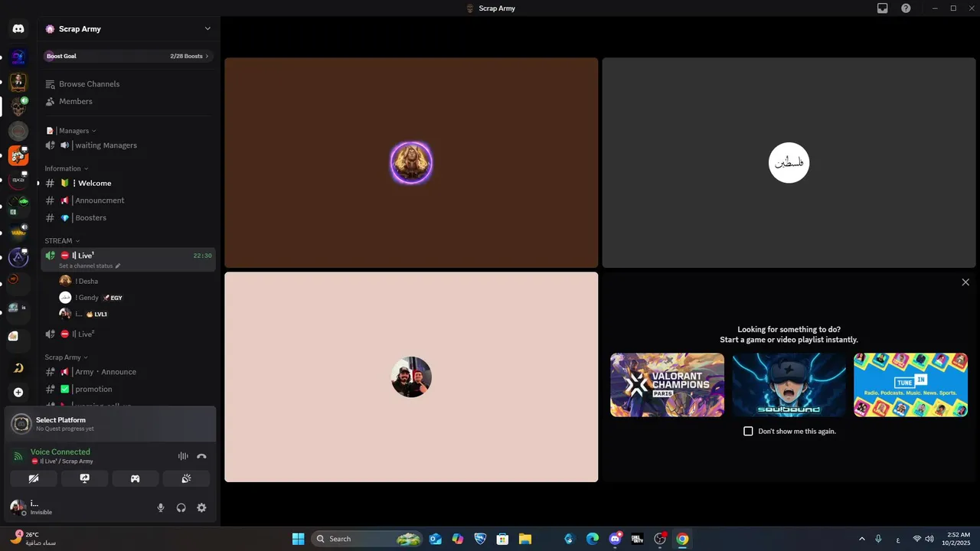980x551 pixels.
Task: Click the Add a Server plus icon
Action: pos(18,392)
